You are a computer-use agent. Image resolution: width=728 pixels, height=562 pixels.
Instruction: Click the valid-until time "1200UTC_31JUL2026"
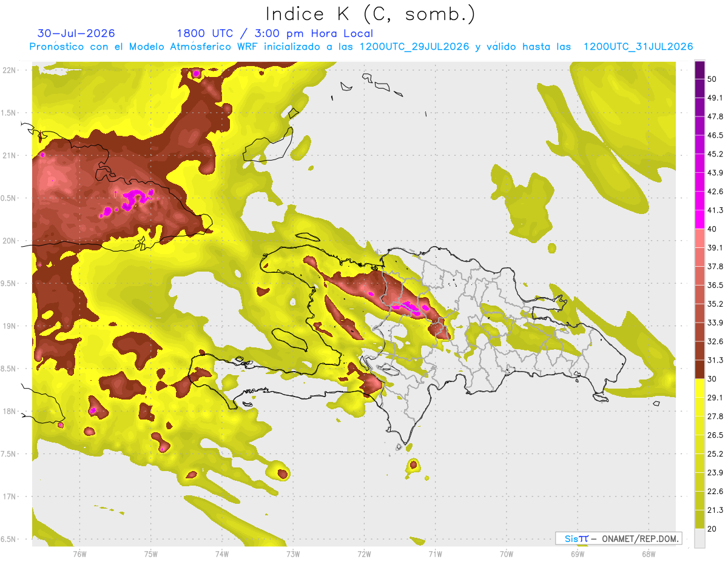[638, 47]
